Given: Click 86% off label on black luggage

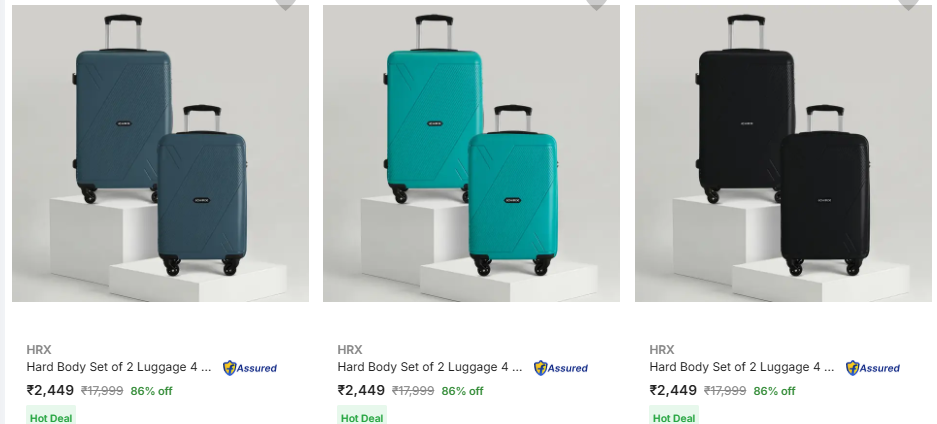Looking at the screenshot, I should 774,391.
